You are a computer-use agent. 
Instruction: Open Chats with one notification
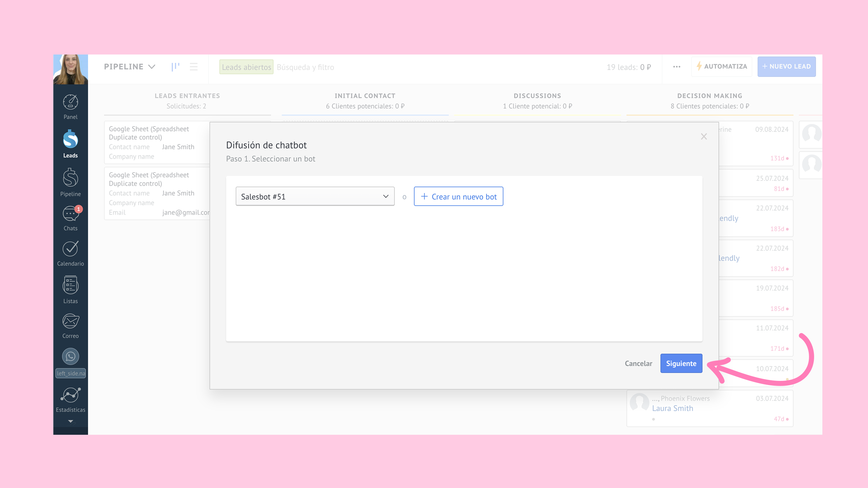(x=70, y=218)
